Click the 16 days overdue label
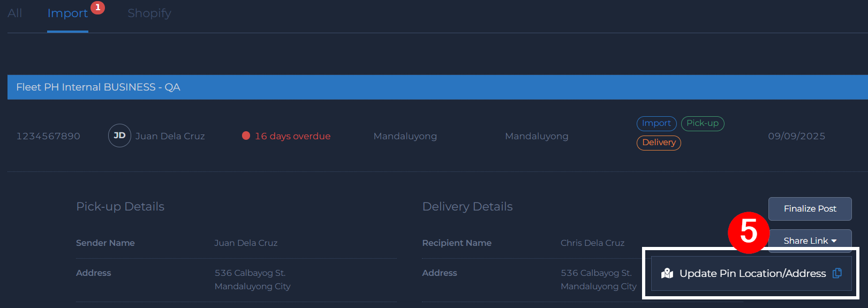This screenshot has width=868, height=308. (292, 136)
